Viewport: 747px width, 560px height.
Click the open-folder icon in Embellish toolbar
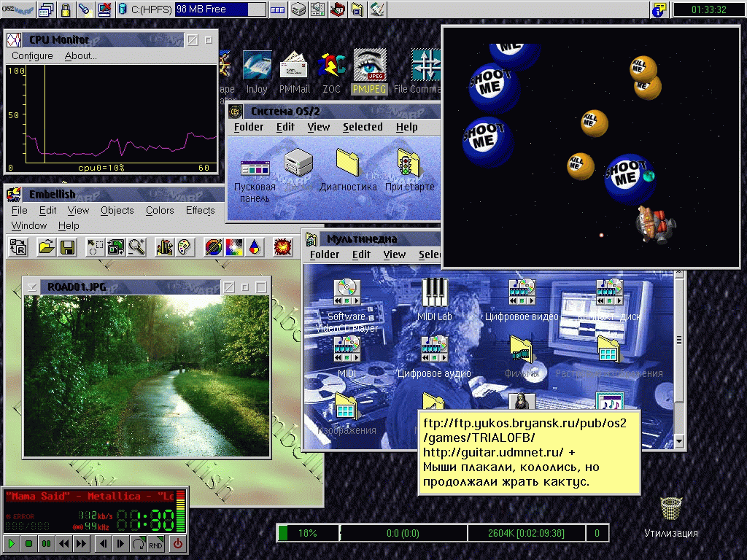[x=46, y=247]
